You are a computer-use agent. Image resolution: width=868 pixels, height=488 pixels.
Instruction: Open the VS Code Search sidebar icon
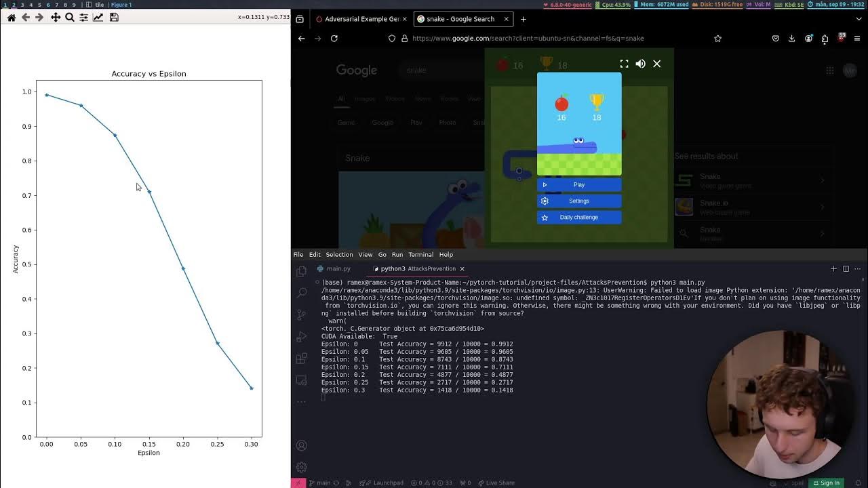click(x=302, y=293)
